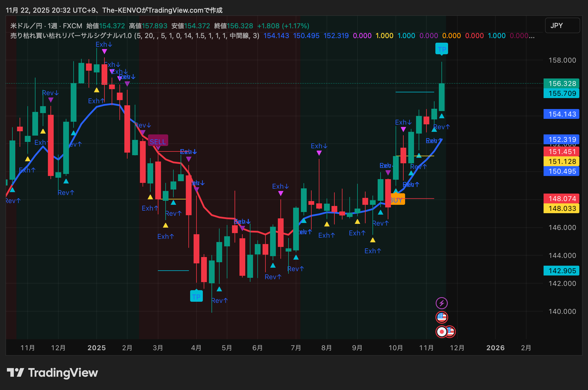Click the TP label near April low
The image size is (588, 390).
(x=196, y=297)
